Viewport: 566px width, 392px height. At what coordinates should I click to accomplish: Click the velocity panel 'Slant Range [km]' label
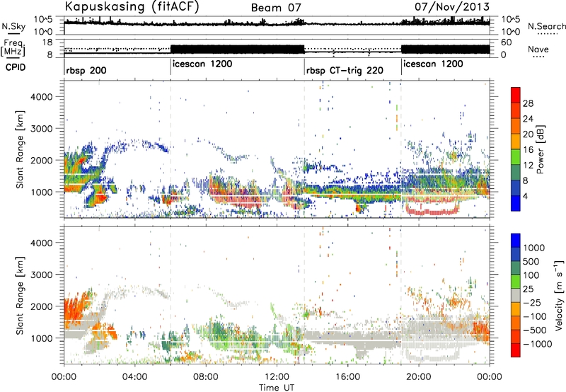[20, 295]
